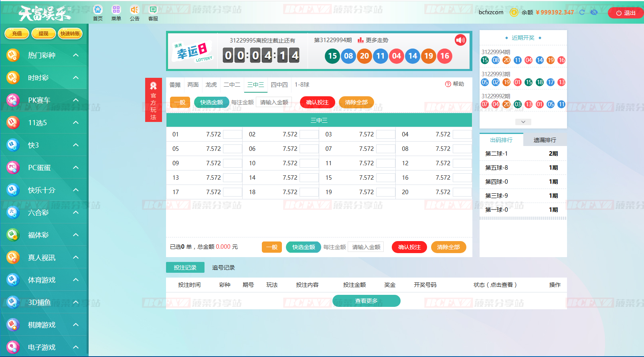Open the menu (菜单) grid icon

point(116,10)
